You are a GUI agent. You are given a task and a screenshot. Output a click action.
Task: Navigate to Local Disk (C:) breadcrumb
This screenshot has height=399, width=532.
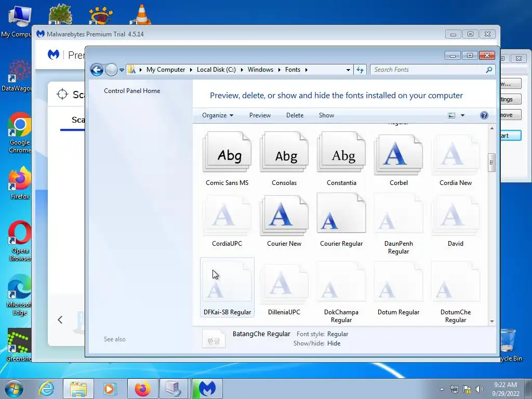[x=216, y=70]
